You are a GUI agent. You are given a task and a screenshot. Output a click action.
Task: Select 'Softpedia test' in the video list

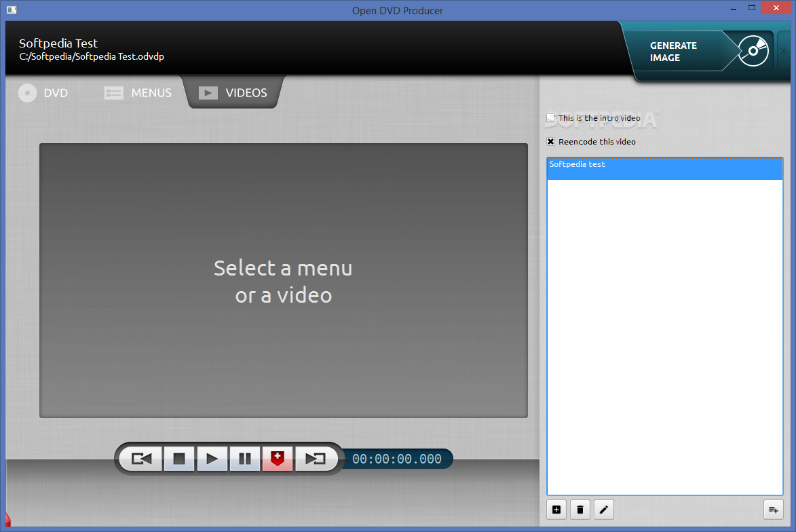[664, 168]
